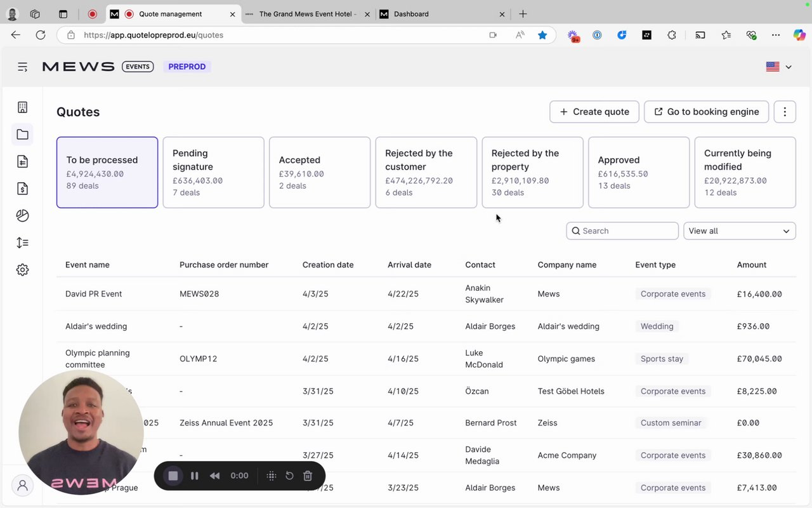The width and height of the screenshot is (812, 508).
Task: Click the Purchase order number column header
Action: (x=224, y=265)
